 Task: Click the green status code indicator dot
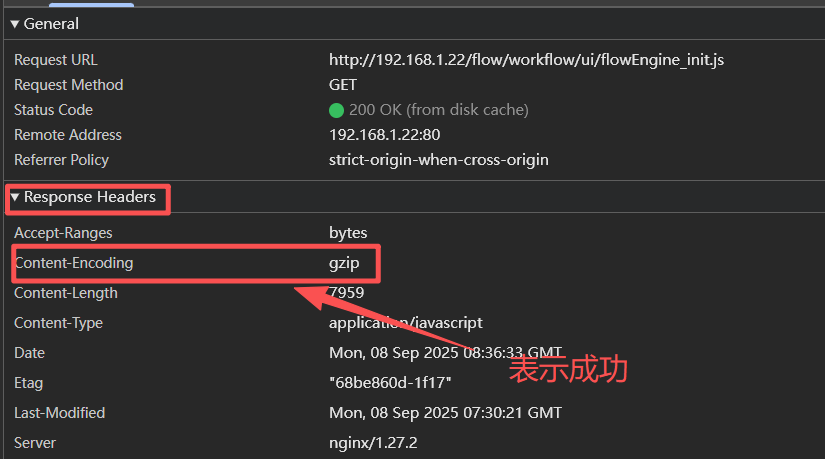point(336,111)
